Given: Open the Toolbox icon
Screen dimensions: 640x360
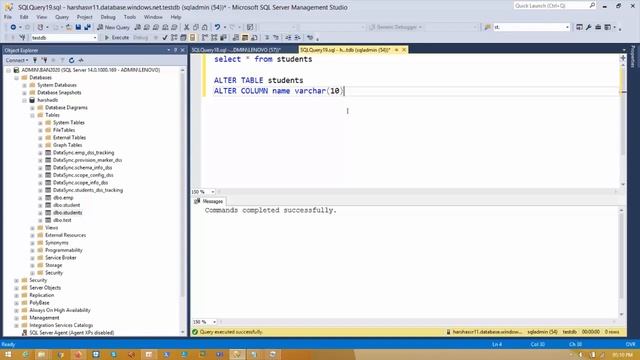Looking at the screenshot, I should 598,27.
